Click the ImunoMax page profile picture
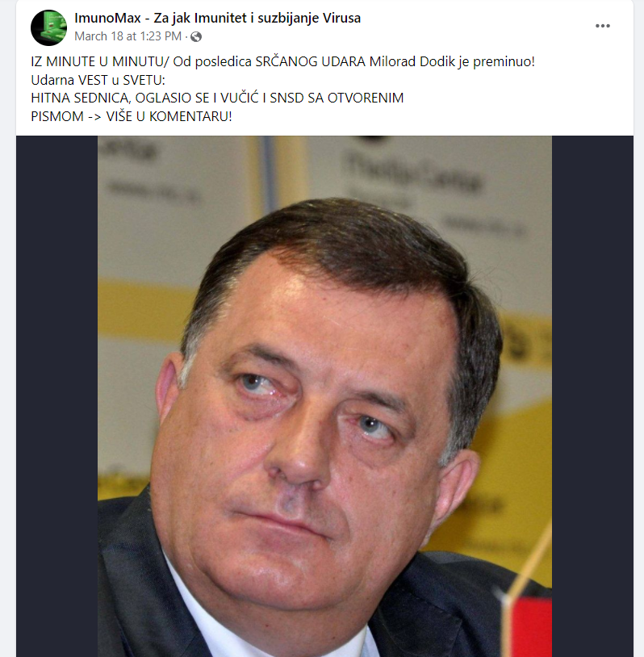 point(48,27)
